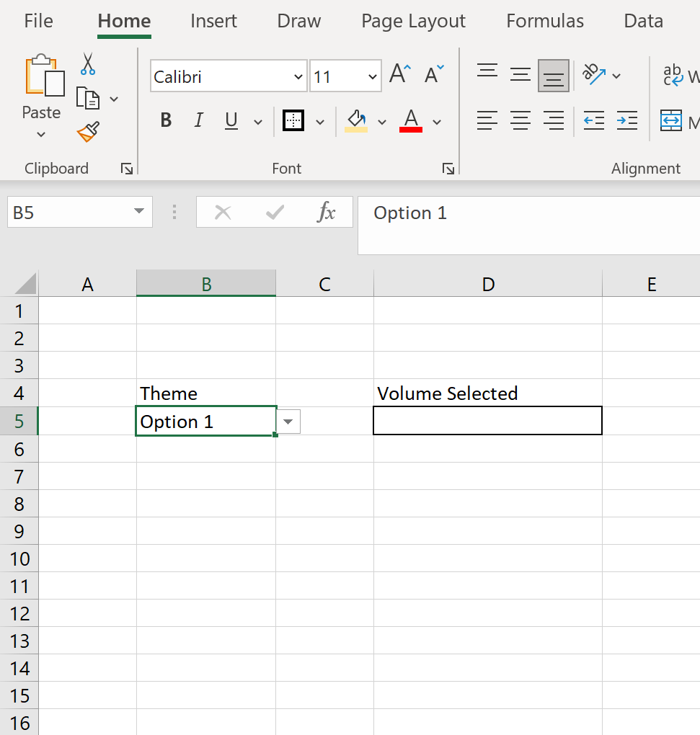Expand underline style arrow
Screen dimensions: 700x735
[258, 122]
